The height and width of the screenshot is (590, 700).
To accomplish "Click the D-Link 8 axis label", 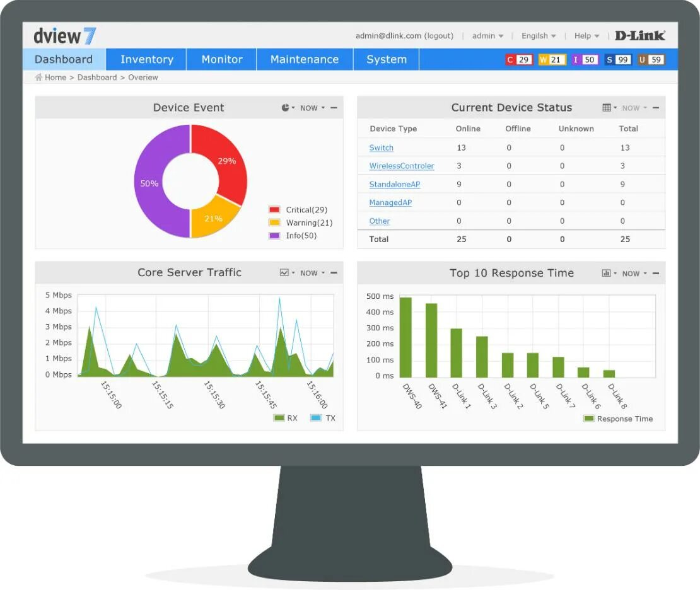I will [618, 396].
